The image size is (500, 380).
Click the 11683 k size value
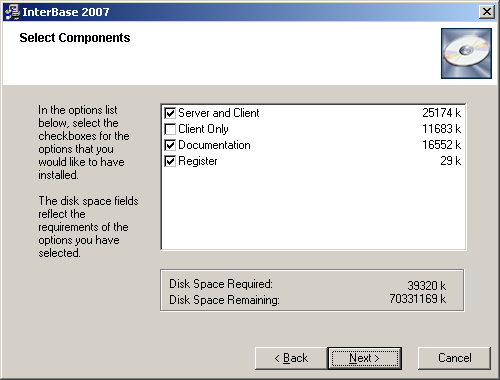pyautogui.click(x=441, y=129)
